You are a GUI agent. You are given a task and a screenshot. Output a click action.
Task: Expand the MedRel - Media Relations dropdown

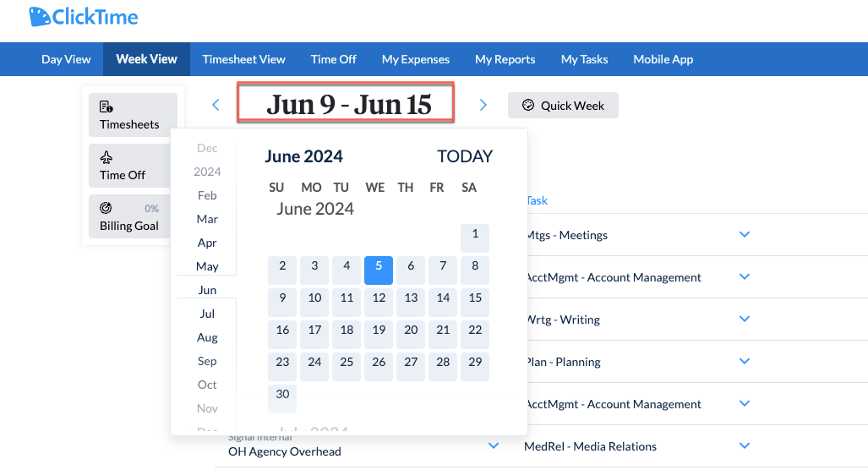[x=745, y=445]
